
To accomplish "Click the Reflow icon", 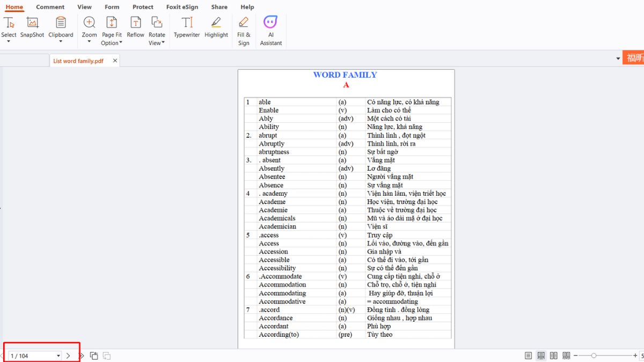I will pos(136,23).
